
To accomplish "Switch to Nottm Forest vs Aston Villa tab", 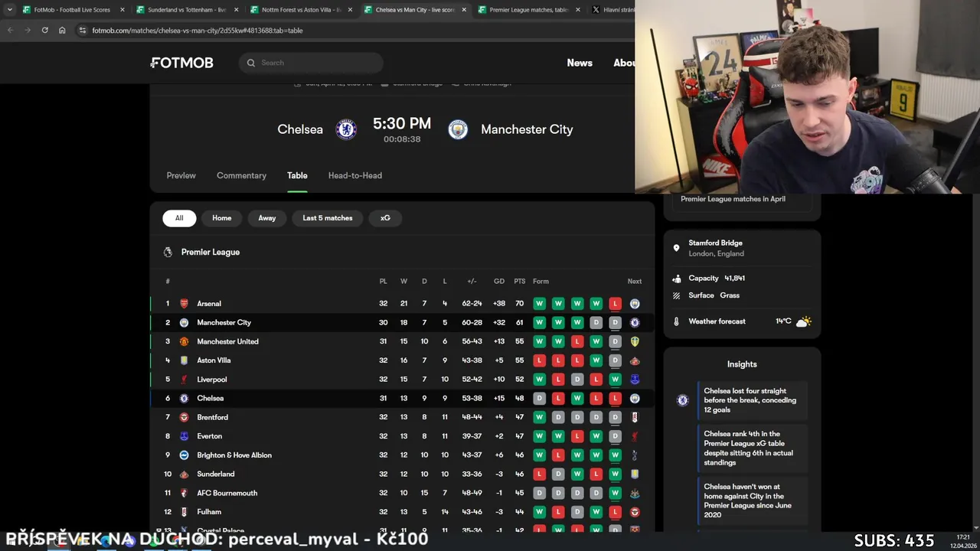I will (x=301, y=10).
